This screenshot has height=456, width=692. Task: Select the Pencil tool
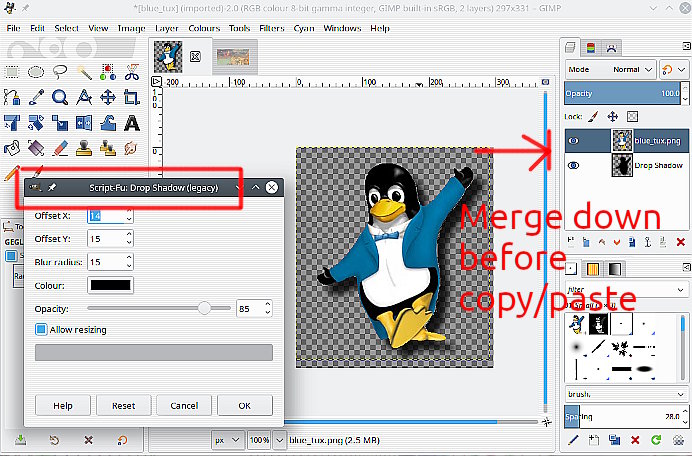pos(11,173)
